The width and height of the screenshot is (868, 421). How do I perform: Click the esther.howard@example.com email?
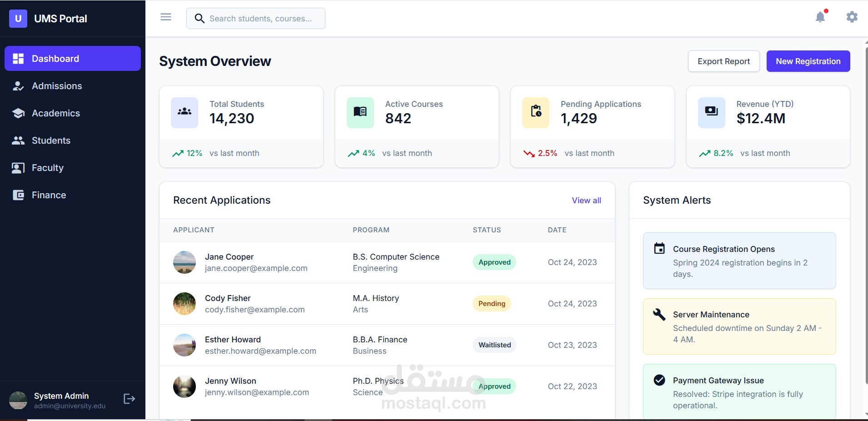click(x=260, y=351)
